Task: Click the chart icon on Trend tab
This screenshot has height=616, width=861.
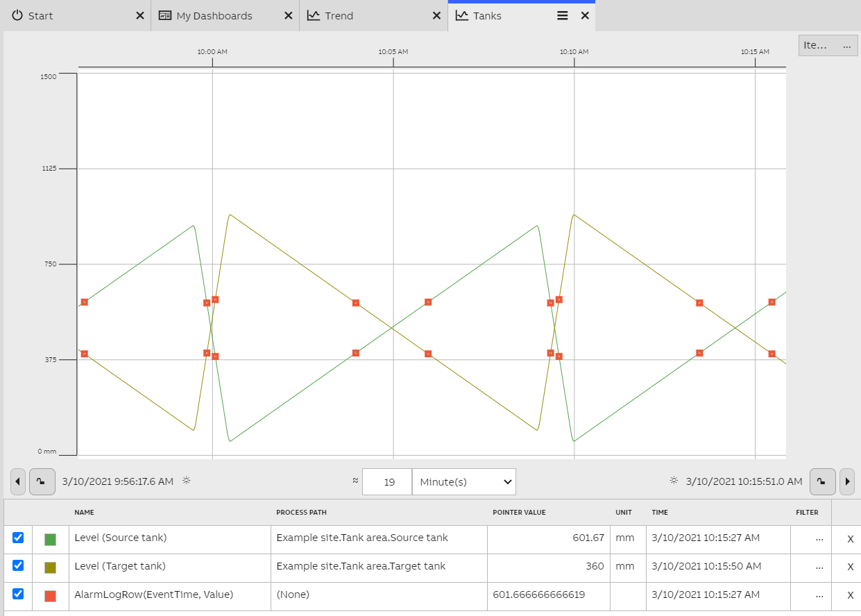Action: point(314,15)
